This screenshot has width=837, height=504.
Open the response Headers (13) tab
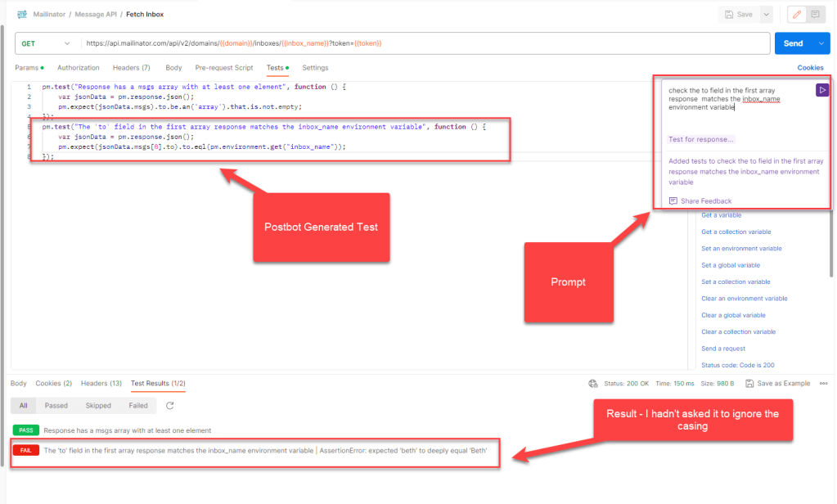[101, 383]
